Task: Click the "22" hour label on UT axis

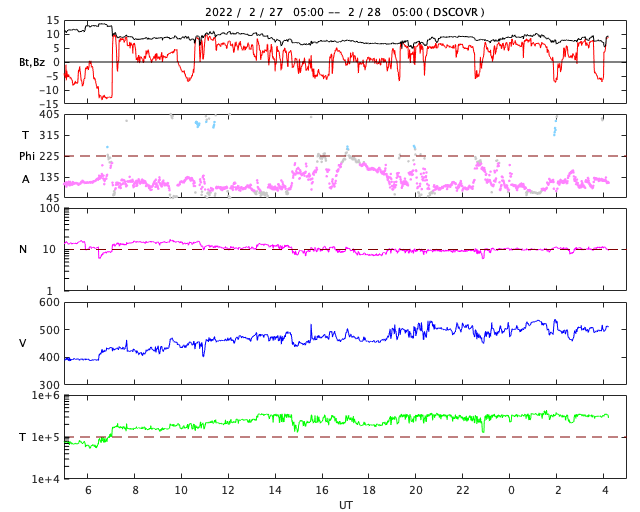Action: (x=463, y=490)
